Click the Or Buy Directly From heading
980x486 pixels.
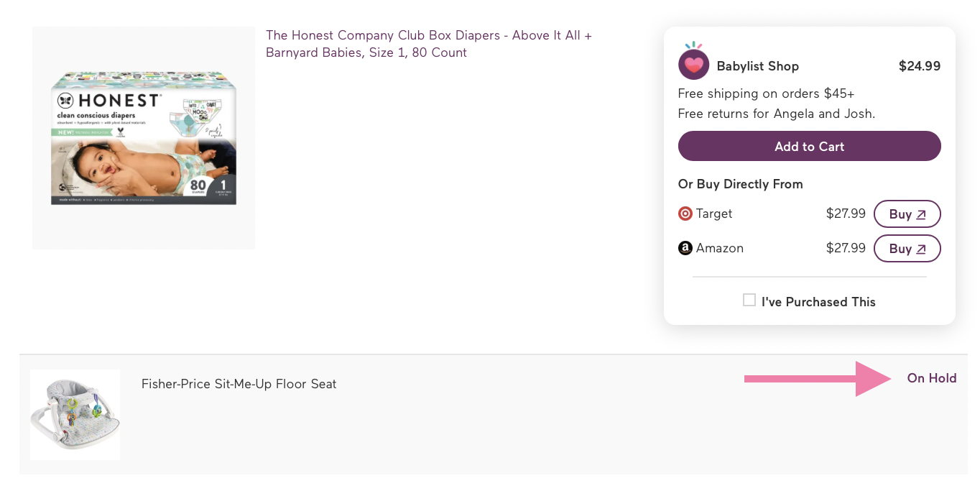pos(740,184)
